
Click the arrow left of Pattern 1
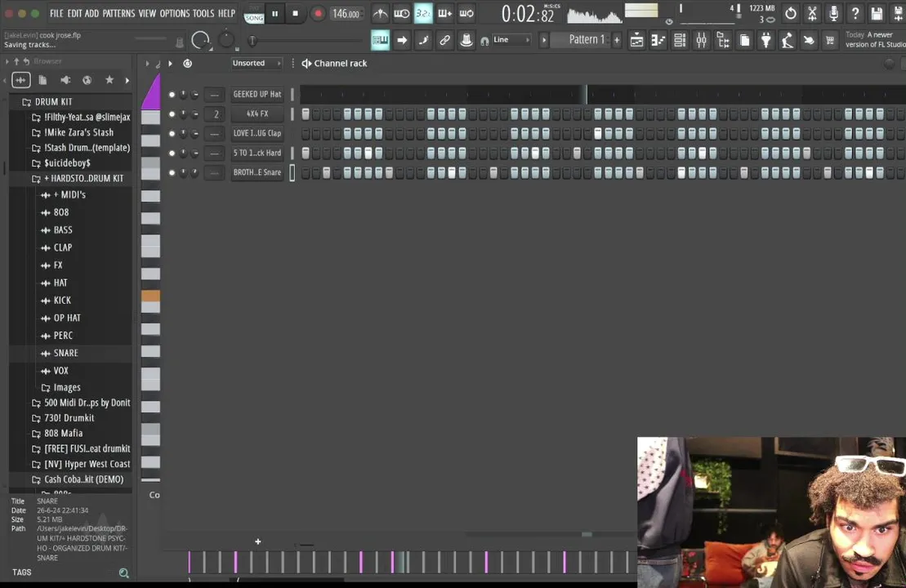coord(543,40)
